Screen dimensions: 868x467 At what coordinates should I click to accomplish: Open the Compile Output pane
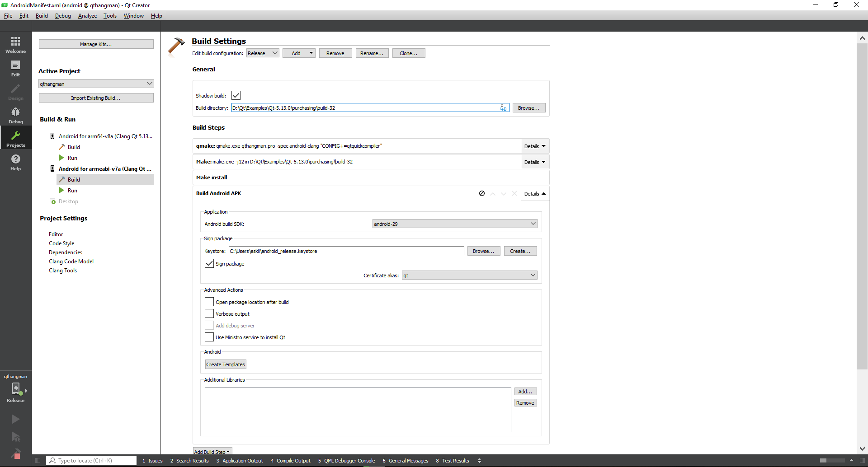291,461
